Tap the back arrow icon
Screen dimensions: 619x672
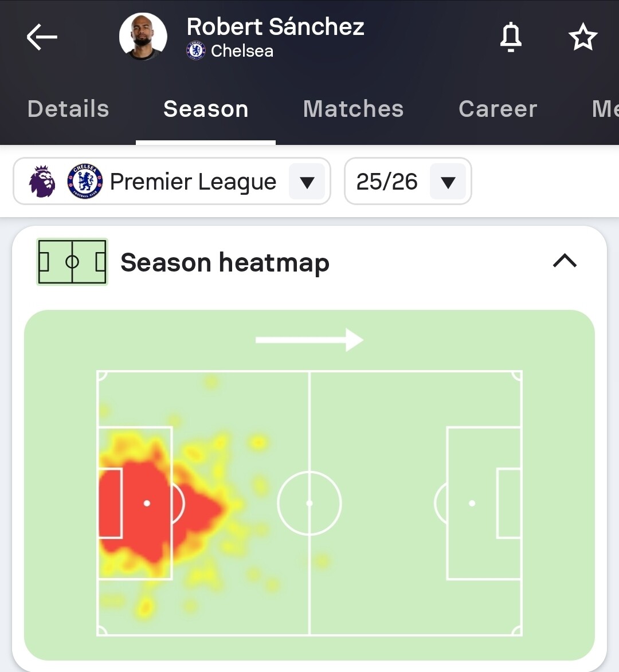tap(42, 38)
